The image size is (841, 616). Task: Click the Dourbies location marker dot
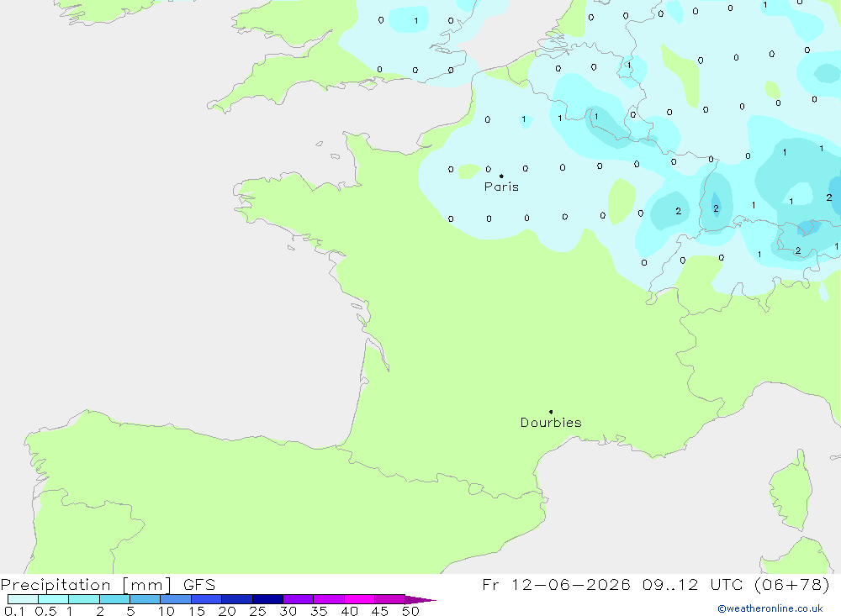[x=551, y=412]
